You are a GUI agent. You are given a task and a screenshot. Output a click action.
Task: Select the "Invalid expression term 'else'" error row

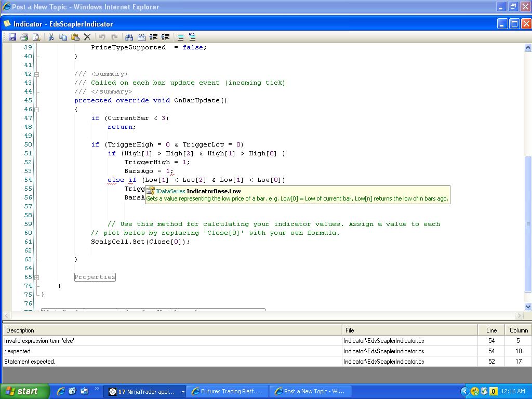pos(171,341)
